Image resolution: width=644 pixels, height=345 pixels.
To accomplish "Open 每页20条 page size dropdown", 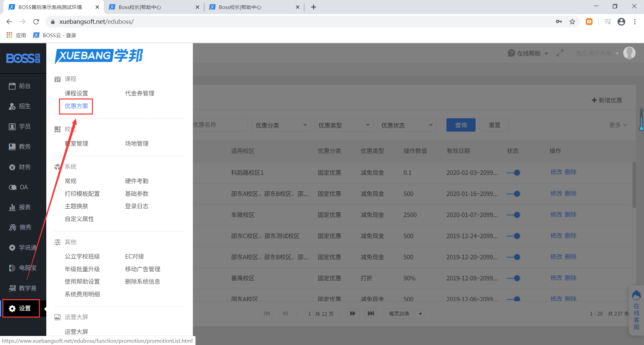I will [x=404, y=314].
